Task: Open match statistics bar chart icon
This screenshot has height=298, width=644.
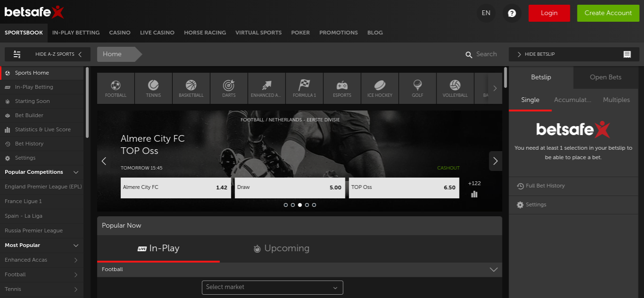Action: tap(474, 194)
